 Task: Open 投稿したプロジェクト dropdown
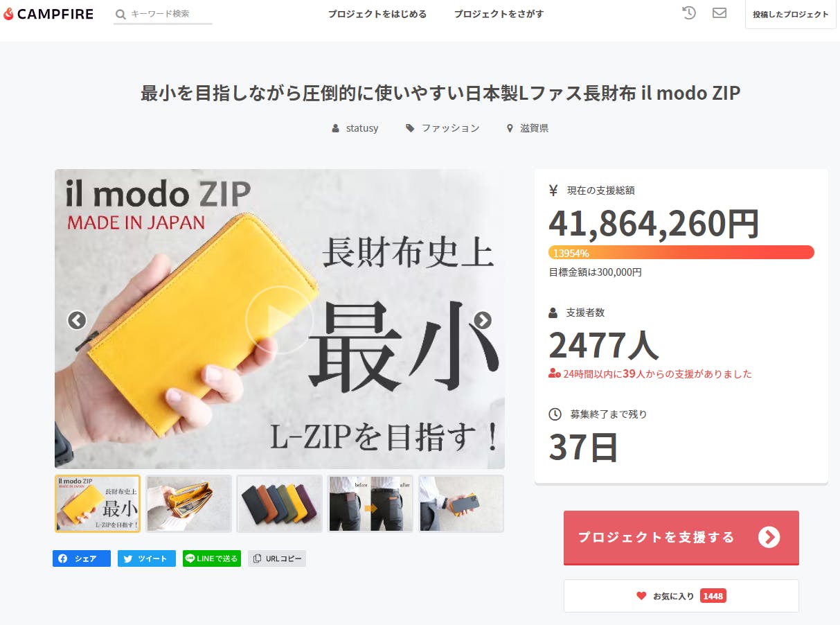point(791,14)
